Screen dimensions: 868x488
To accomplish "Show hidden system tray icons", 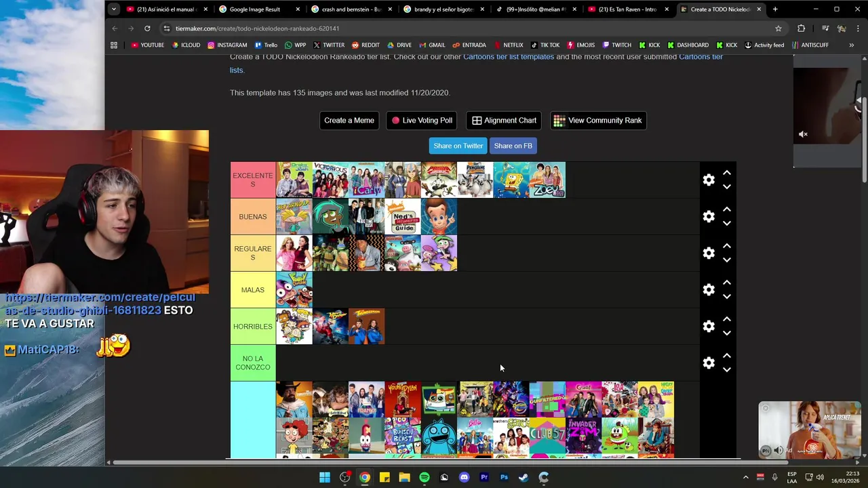I will point(745,477).
